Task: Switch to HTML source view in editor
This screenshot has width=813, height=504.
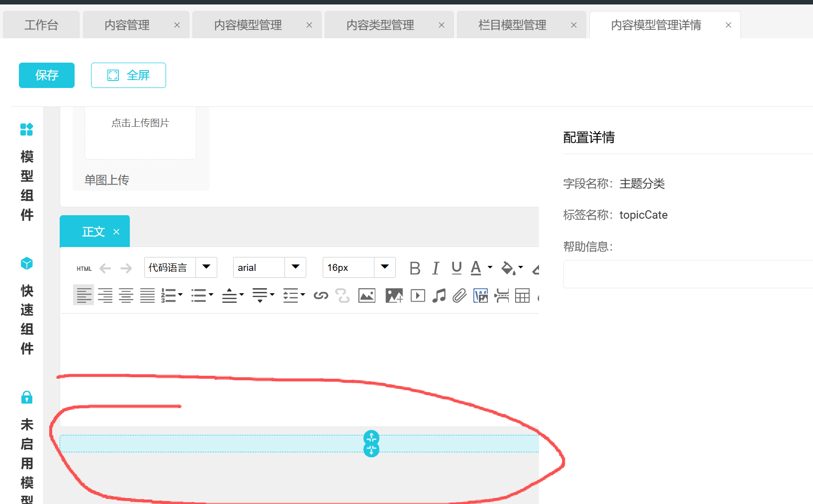Action: 84,268
